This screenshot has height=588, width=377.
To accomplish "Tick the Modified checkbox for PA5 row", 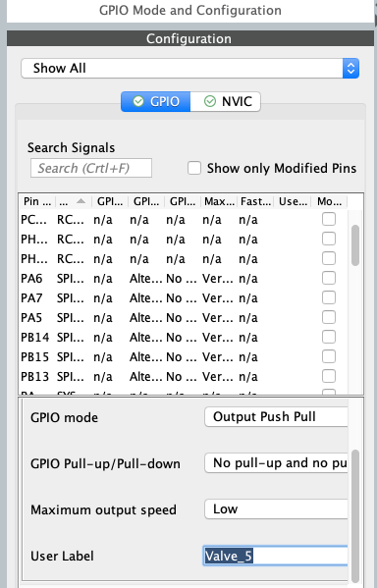I will click(329, 317).
